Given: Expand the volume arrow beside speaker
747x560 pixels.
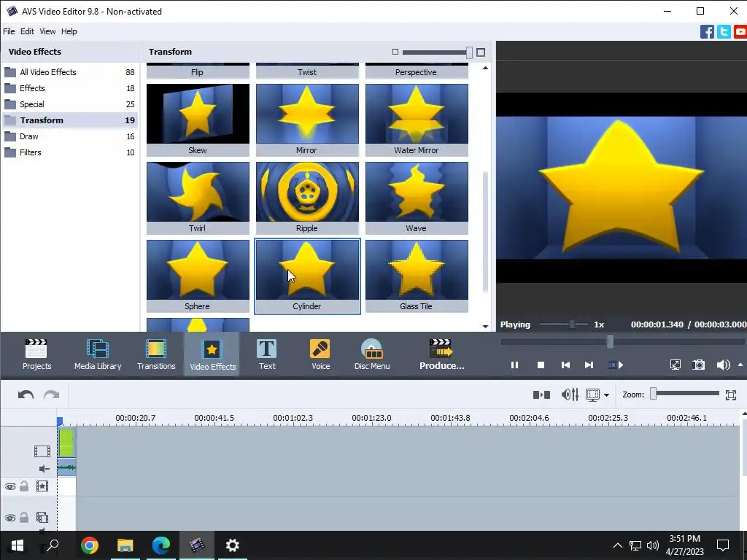Looking at the screenshot, I should point(740,365).
